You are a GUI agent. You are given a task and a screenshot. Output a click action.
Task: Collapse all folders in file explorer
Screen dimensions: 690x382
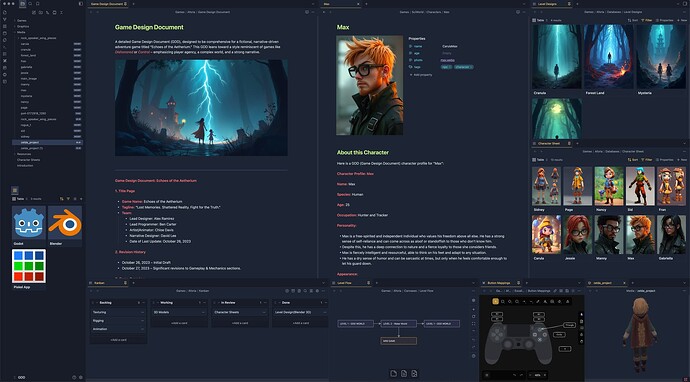(x=61, y=12)
